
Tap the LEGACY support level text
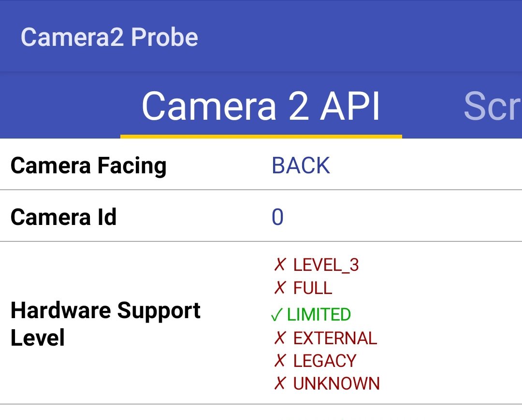[325, 361]
